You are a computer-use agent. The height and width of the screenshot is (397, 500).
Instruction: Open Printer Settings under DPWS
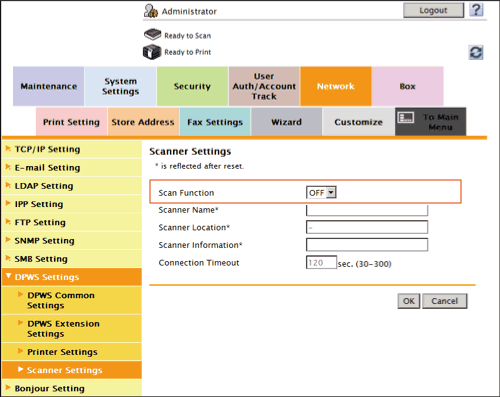[72, 352]
